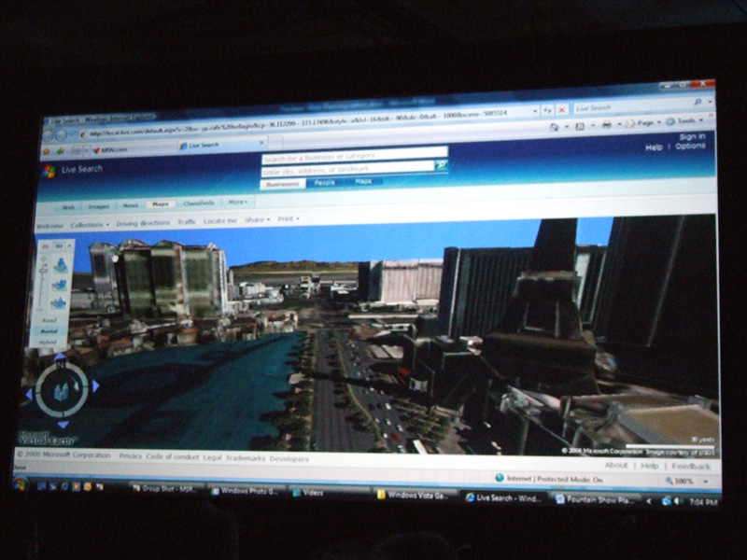Select the Aerial map style
The image size is (747, 560).
[49, 331]
